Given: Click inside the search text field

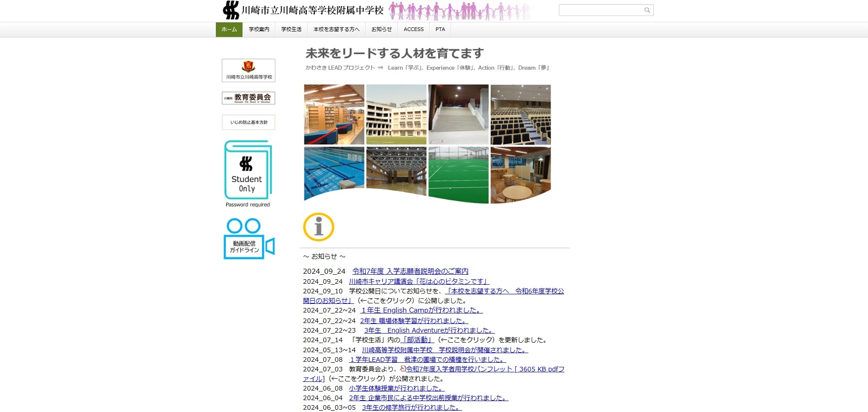Looking at the screenshot, I should coord(600,10).
